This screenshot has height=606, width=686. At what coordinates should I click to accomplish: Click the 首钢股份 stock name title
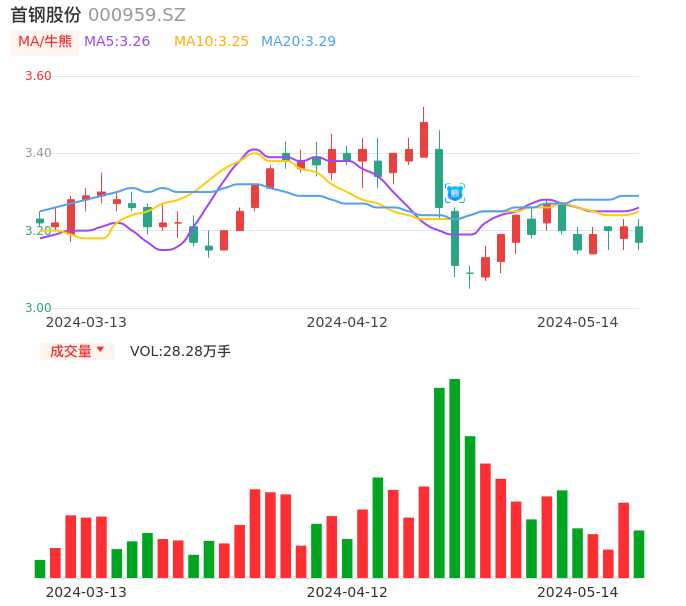point(46,15)
